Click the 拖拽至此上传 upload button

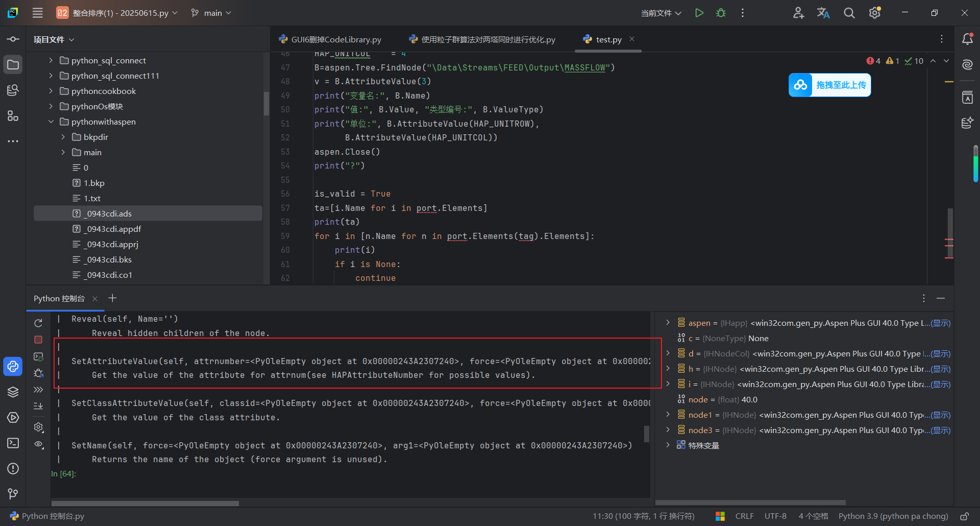point(830,85)
